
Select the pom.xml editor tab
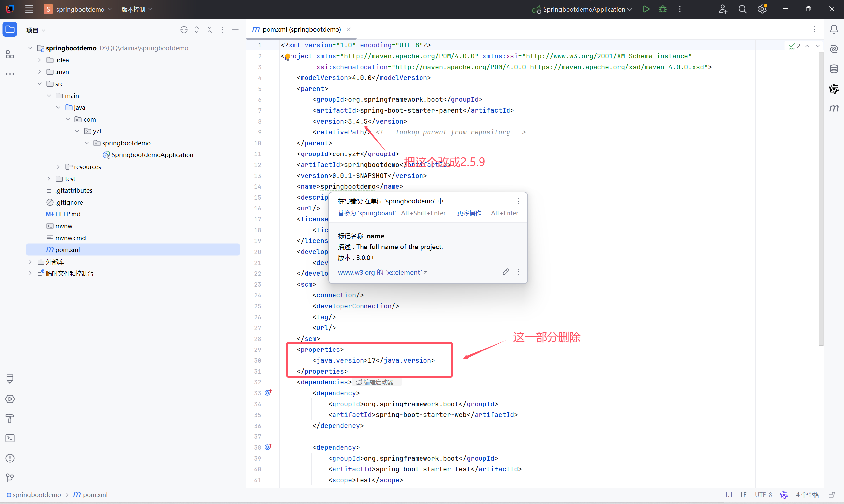point(301,29)
